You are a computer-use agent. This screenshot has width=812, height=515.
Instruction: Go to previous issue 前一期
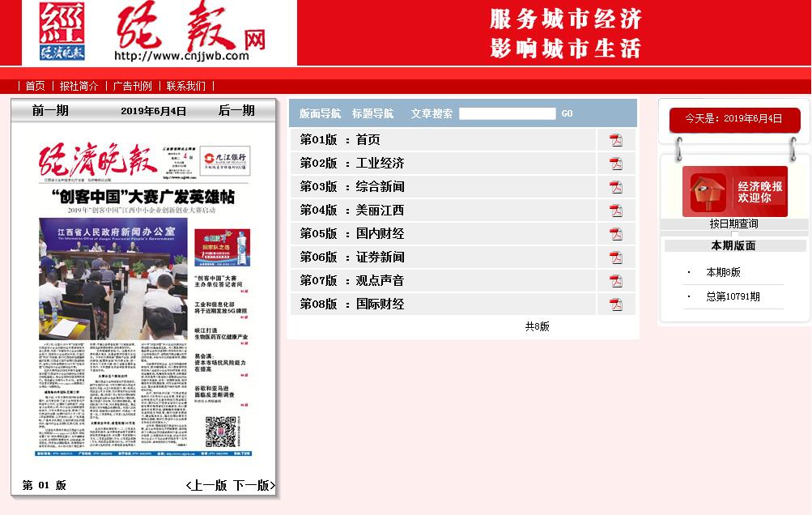[x=50, y=111]
